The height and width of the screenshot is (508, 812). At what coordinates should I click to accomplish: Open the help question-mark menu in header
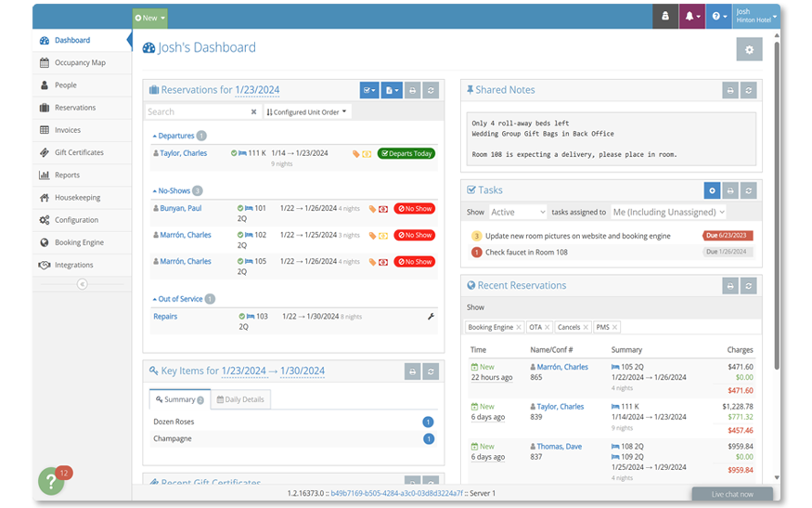719,17
